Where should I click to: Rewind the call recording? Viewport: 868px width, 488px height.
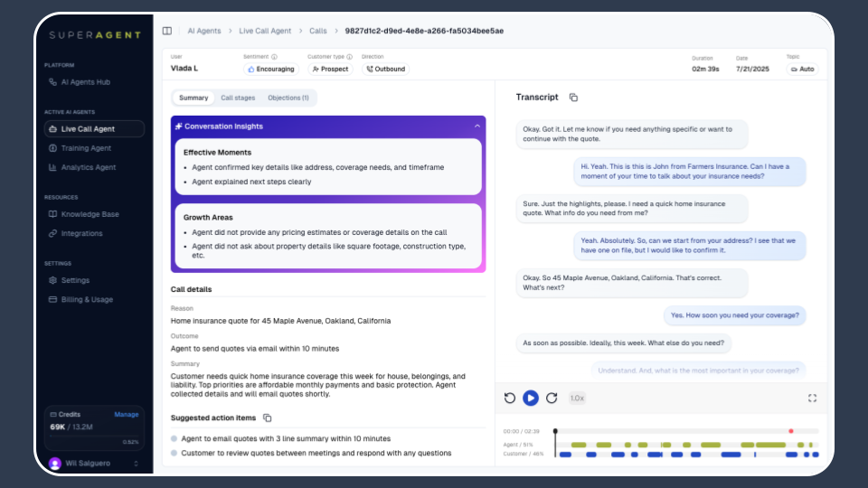pyautogui.click(x=510, y=398)
